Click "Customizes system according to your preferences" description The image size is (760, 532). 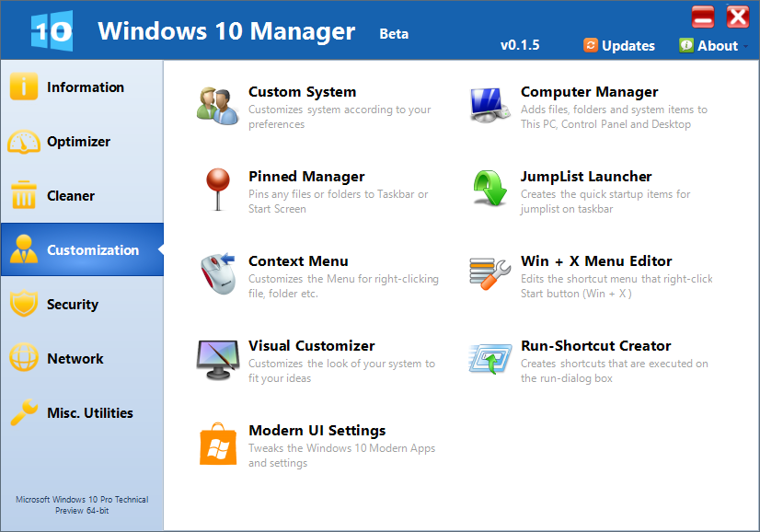click(x=340, y=117)
